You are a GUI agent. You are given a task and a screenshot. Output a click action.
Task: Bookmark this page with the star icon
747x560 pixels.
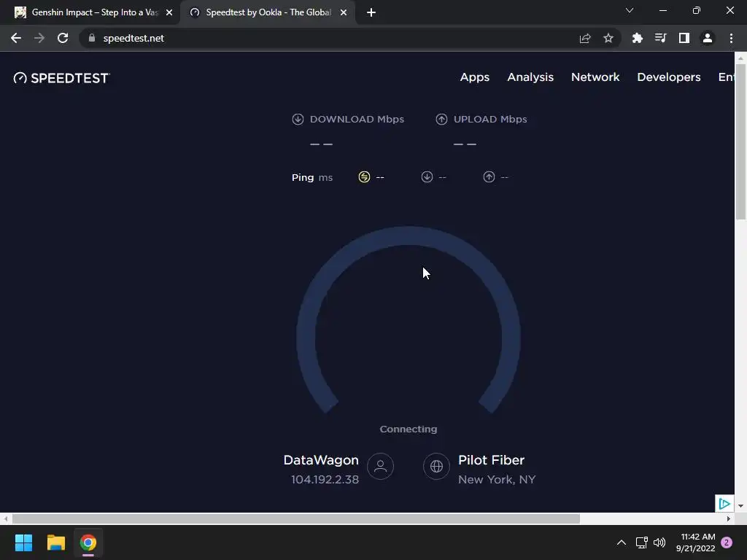(x=608, y=38)
